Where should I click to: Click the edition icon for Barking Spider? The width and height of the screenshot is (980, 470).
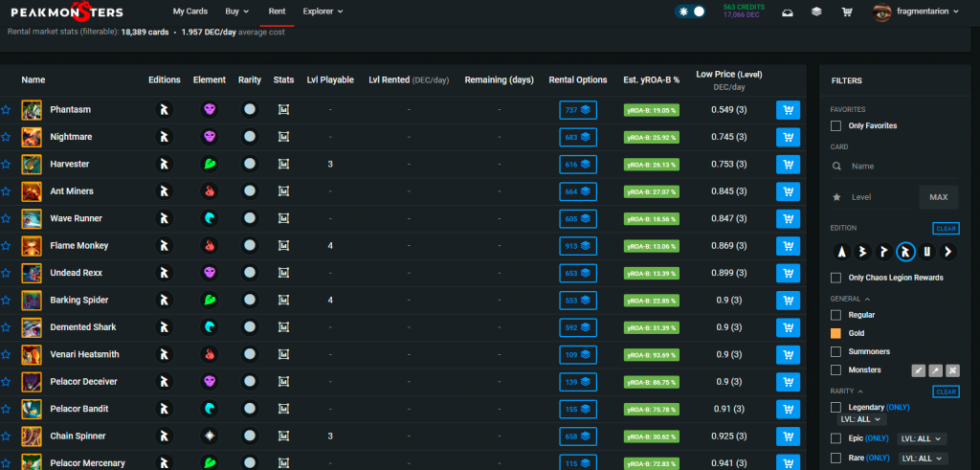164,300
